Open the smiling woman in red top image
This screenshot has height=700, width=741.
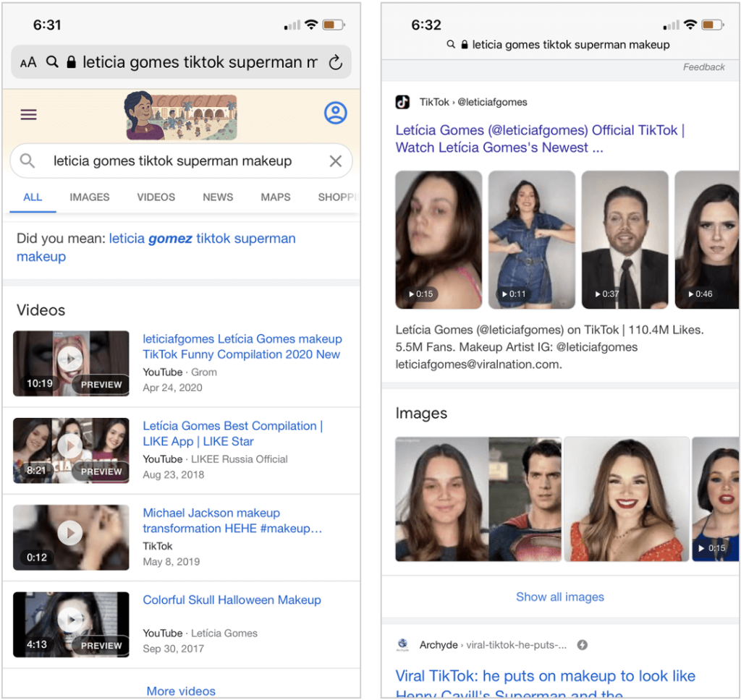pyautogui.click(x=627, y=499)
